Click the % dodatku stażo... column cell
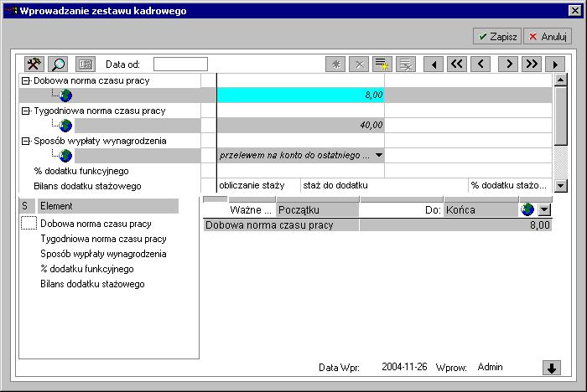587x392 pixels. tap(510, 185)
